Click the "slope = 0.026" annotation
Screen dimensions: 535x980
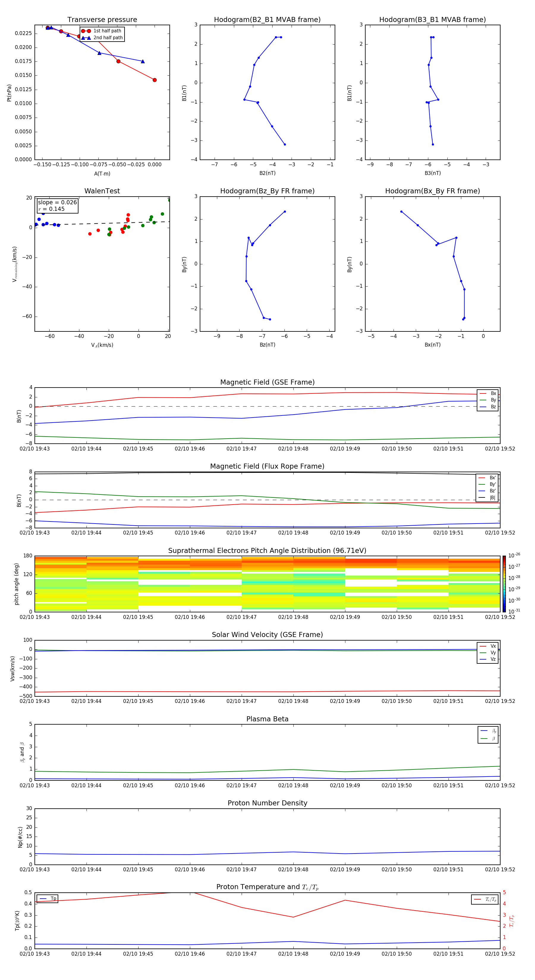tap(57, 203)
